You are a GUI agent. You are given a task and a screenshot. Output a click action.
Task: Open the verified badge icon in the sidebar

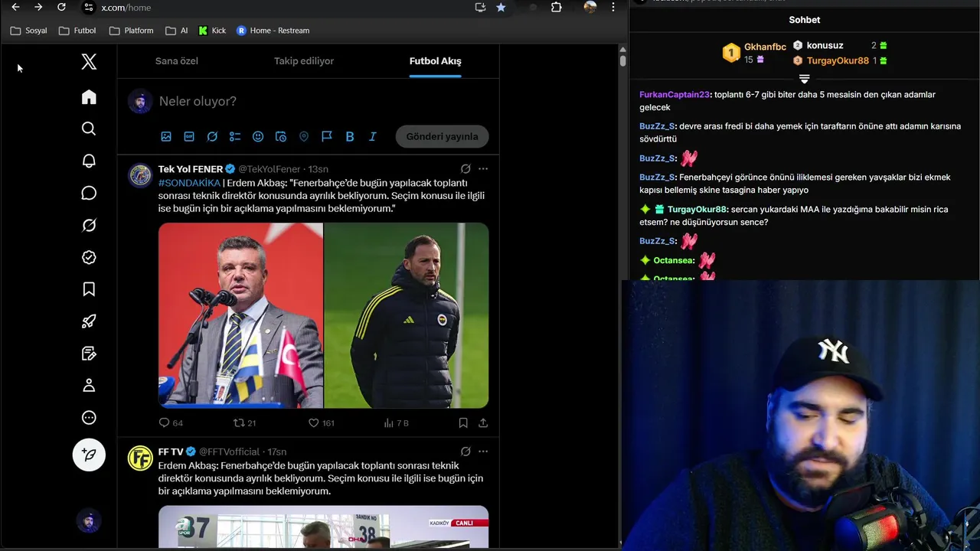89,257
